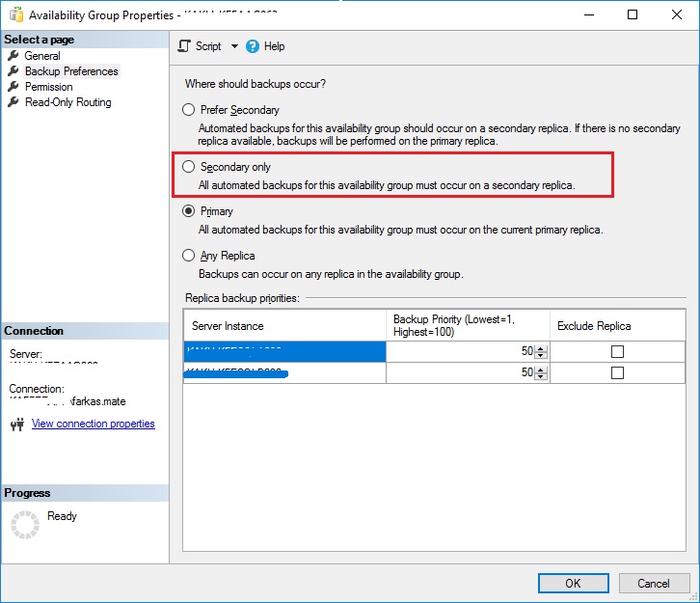Image resolution: width=700 pixels, height=603 pixels.
Task: Open the Backup Preferences page
Action: [x=71, y=71]
